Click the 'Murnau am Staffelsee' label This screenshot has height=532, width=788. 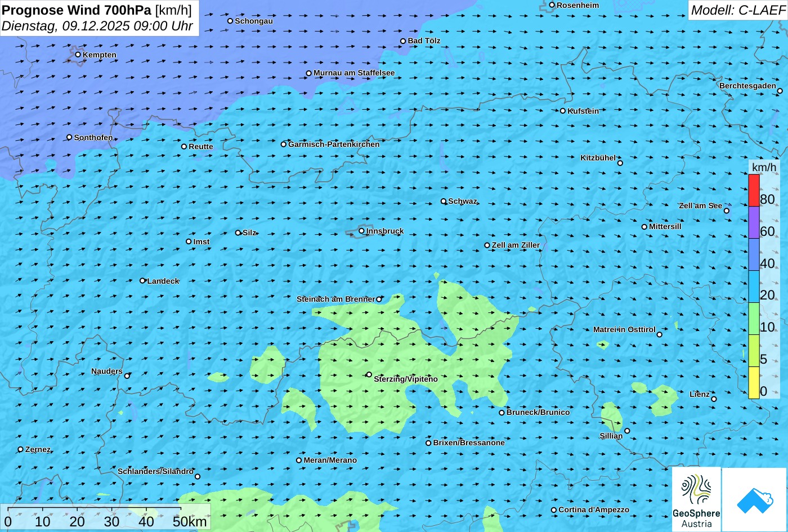coord(354,73)
